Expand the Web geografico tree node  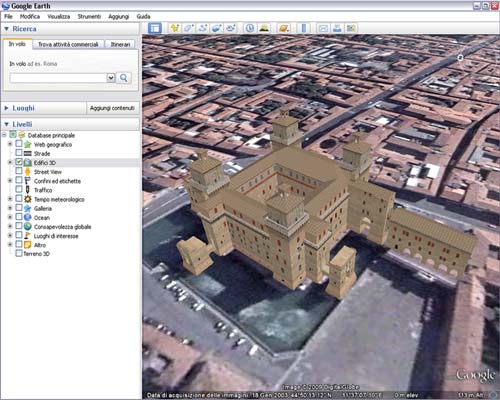coord(10,144)
